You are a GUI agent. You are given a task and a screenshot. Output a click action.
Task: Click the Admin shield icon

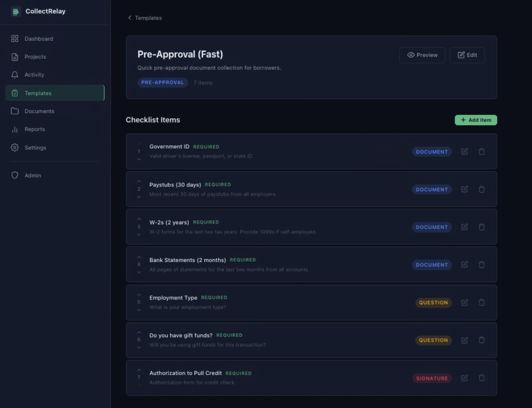tap(15, 175)
